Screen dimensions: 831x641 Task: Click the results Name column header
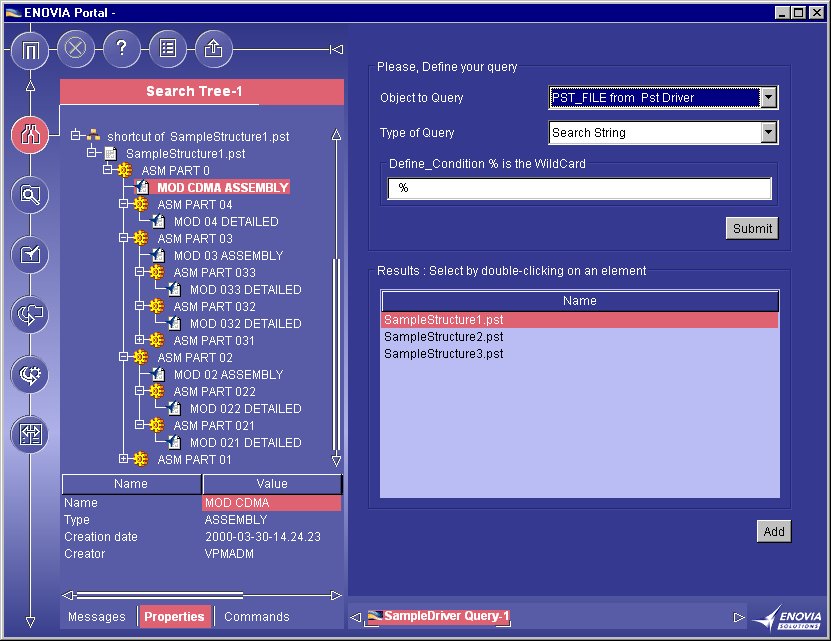(x=580, y=301)
